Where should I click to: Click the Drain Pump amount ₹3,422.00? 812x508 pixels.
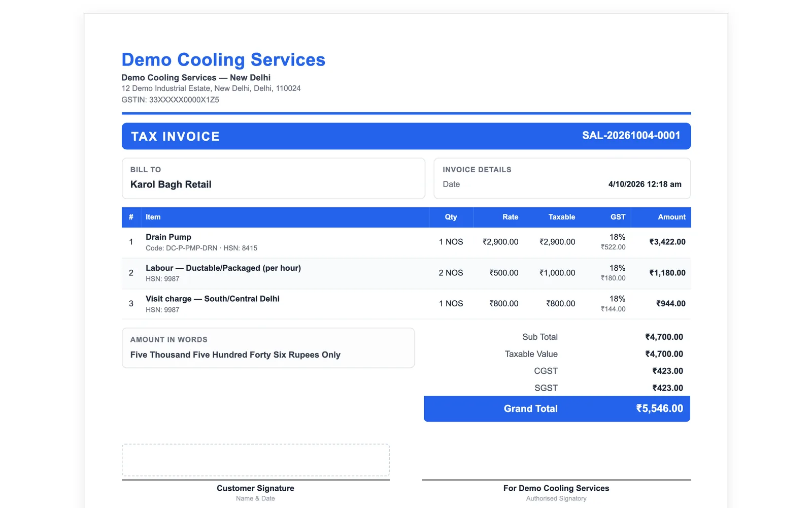pos(667,242)
